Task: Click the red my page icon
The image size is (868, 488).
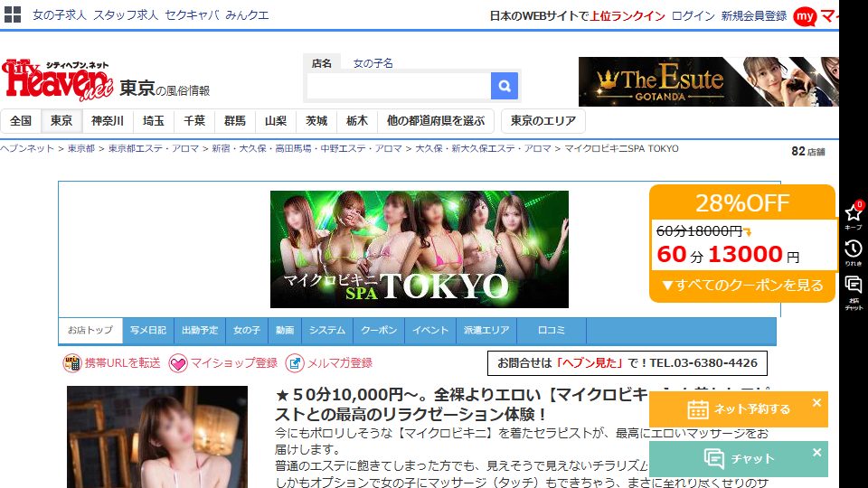Action: 805,16
